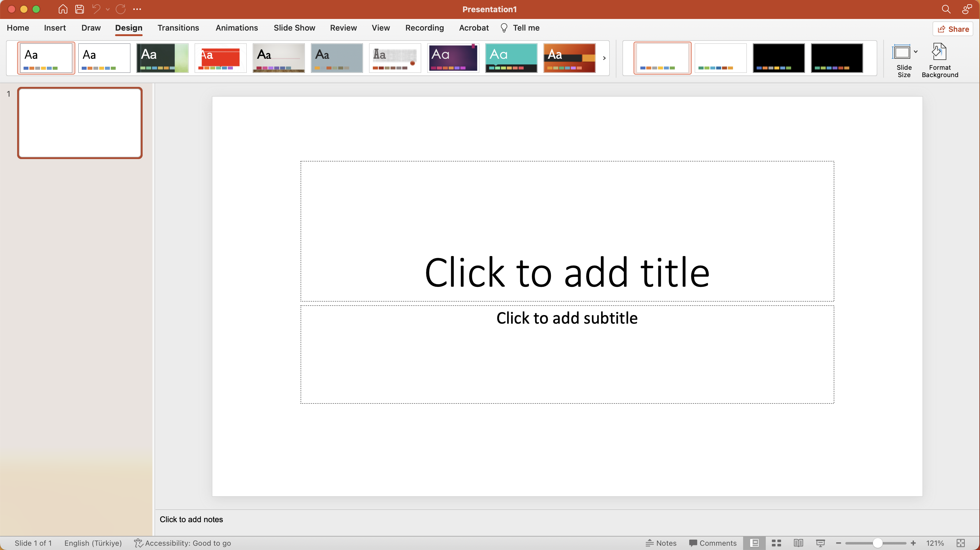
Task: Select the second white variant with green accents
Action: (x=720, y=58)
